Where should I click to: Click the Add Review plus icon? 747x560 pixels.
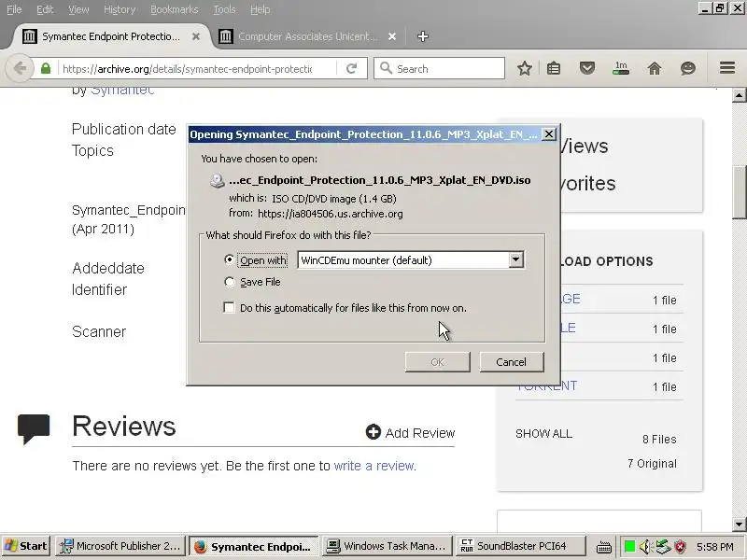pos(373,432)
